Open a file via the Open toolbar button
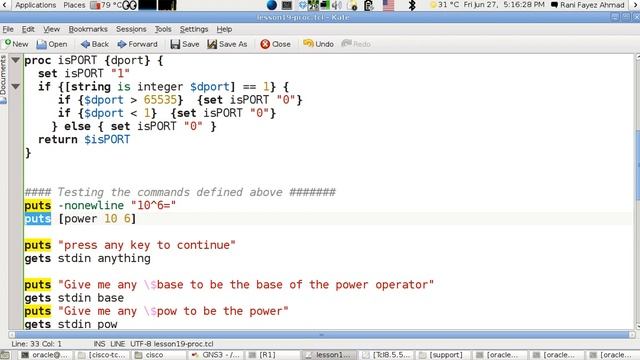The height and width of the screenshot is (360, 640). 51,44
